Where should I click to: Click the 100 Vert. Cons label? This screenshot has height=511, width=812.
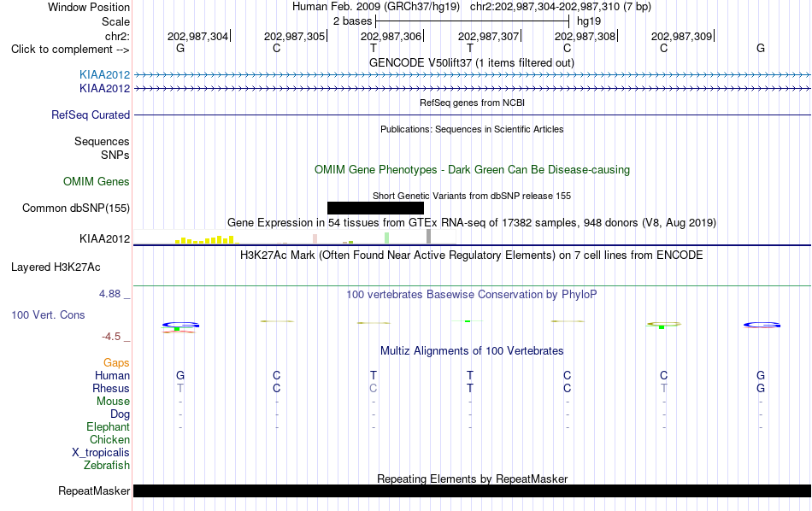48,314
